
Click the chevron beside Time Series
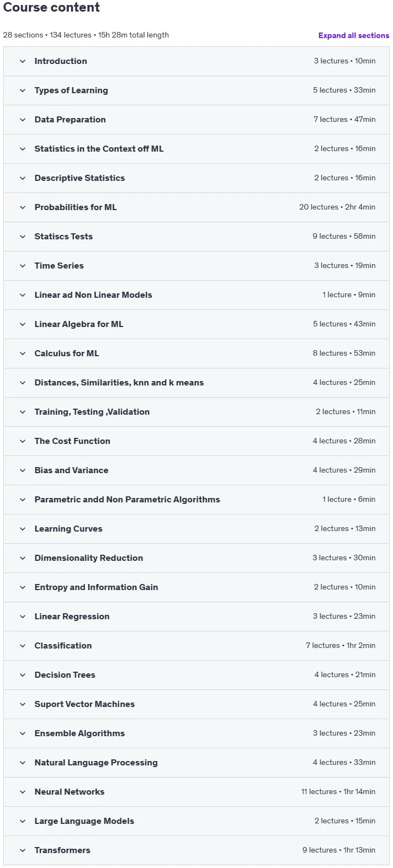[23, 266]
